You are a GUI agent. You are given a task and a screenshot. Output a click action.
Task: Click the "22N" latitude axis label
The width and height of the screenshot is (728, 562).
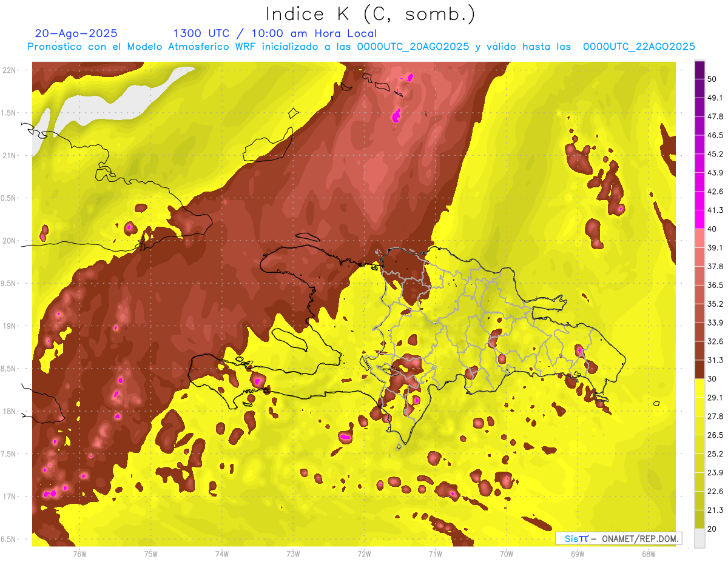pyautogui.click(x=10, y=70)
